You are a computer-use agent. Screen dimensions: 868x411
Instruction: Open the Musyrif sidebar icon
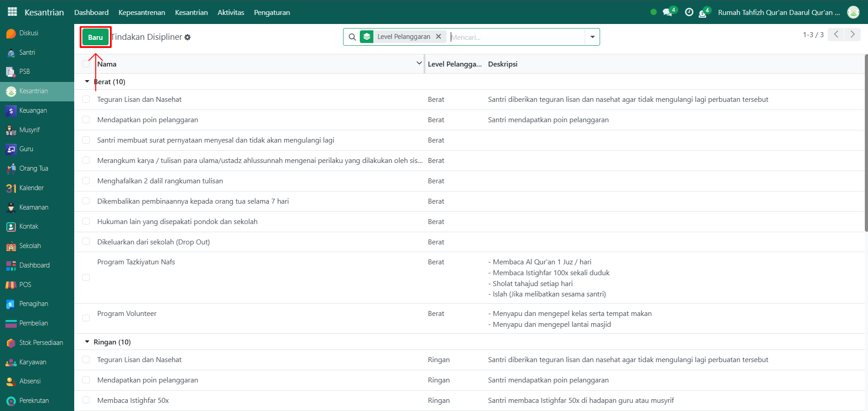11,130
